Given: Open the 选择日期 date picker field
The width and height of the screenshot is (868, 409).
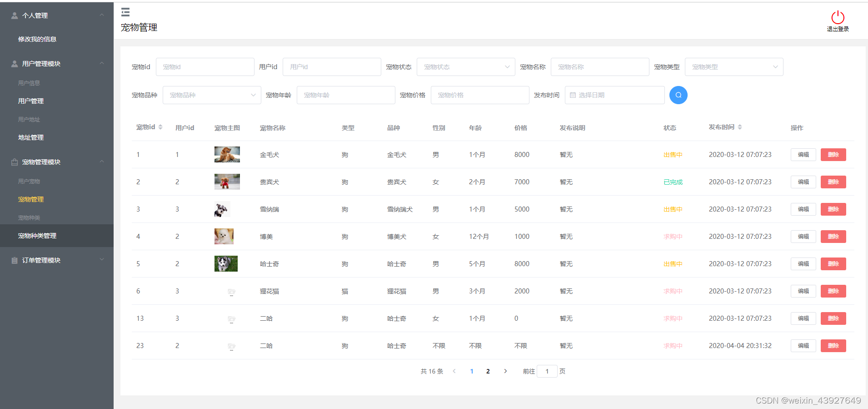Looking at the screenshot, I should pos(614,95).
